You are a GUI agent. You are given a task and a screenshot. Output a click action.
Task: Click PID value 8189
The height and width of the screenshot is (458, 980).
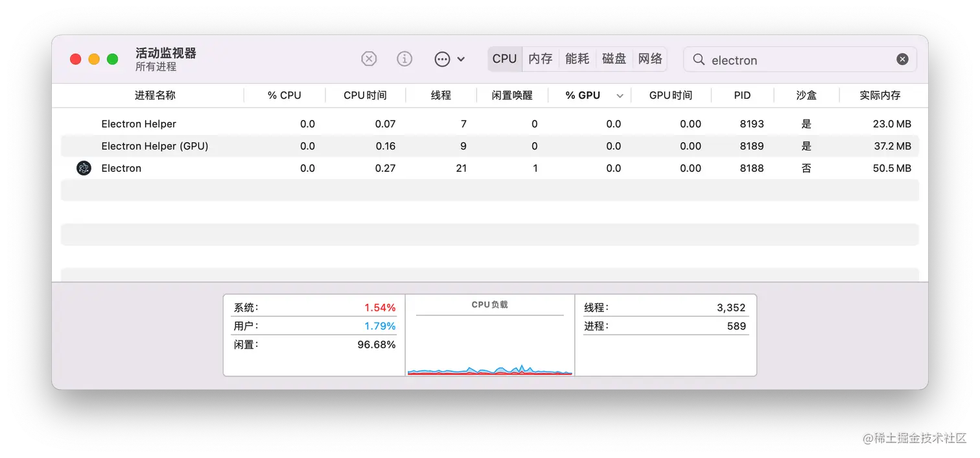coord(752,146)
